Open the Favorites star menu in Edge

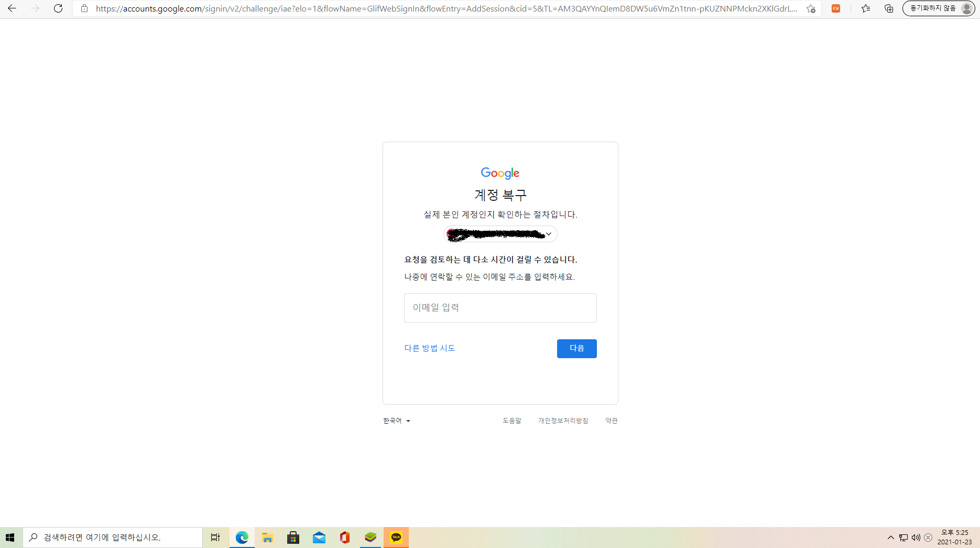click(865, 8)
